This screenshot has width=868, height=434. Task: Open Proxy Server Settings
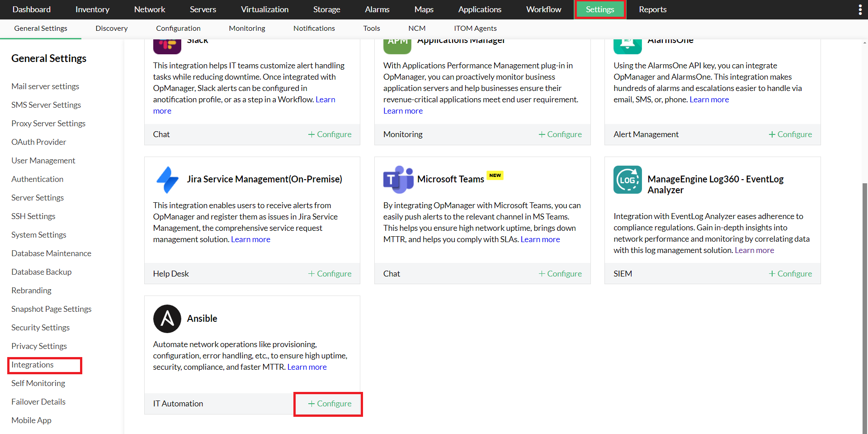tap(48, 124)
